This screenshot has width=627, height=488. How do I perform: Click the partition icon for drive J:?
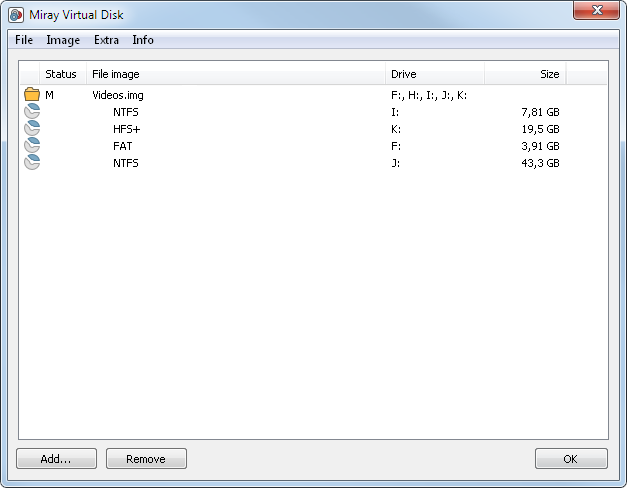click(x=32, y=162)
